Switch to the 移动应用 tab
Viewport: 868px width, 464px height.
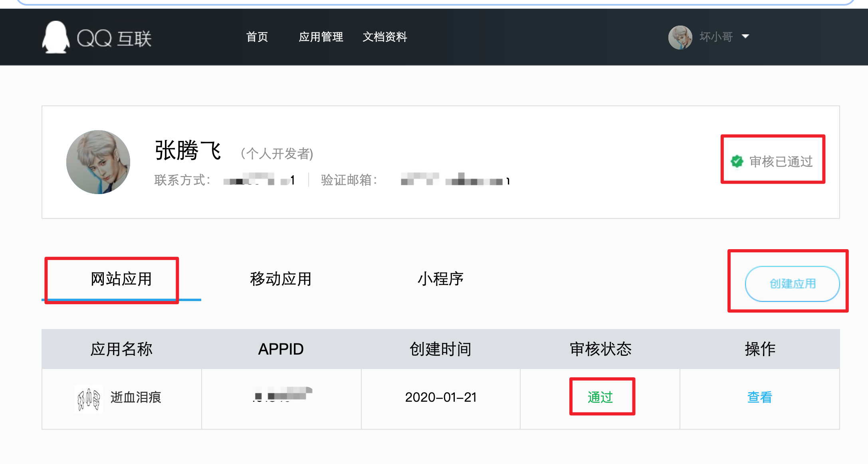click(280, 279)
